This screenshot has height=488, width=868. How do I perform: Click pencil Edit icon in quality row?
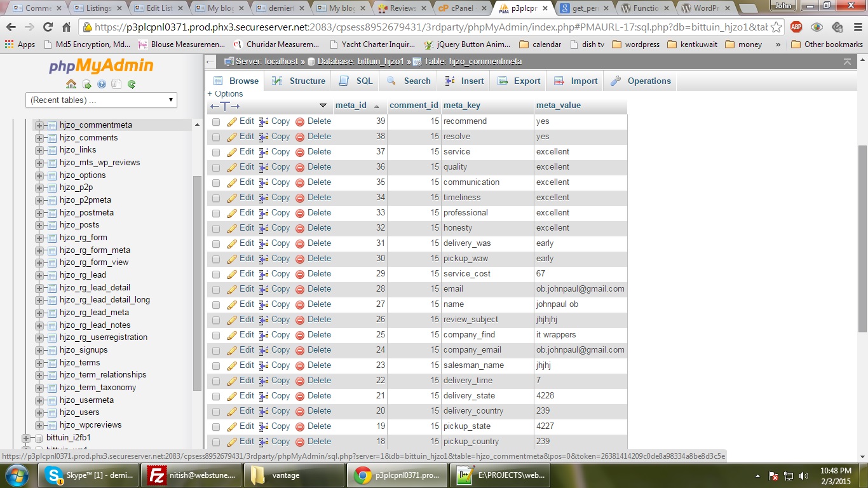232,167
